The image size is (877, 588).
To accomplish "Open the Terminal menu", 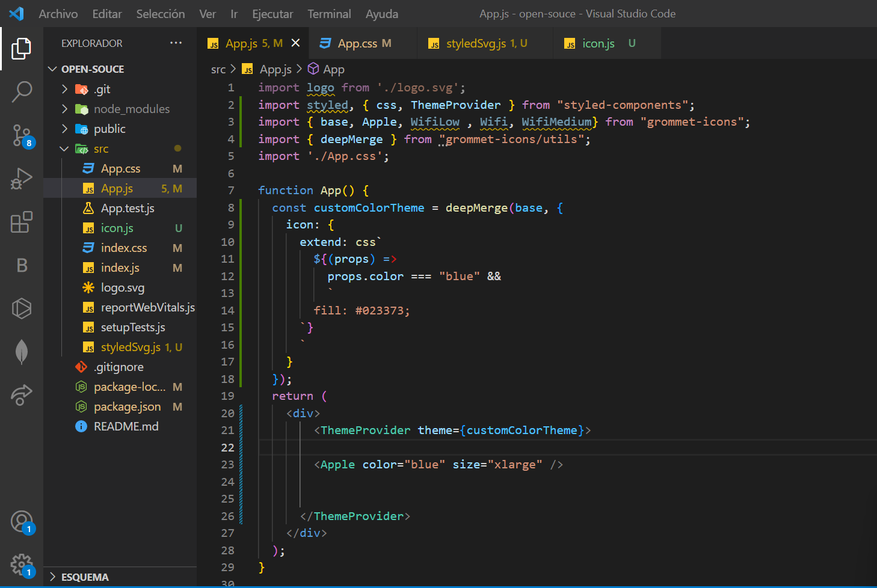I will 329,13.
